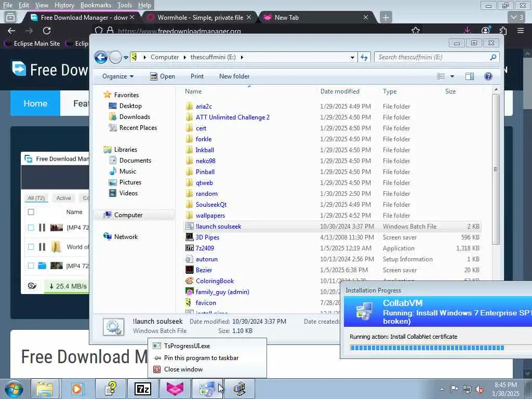Click the browser back arrow
Viewport: 532px width, 399px height.
click(x=11, y=31)
